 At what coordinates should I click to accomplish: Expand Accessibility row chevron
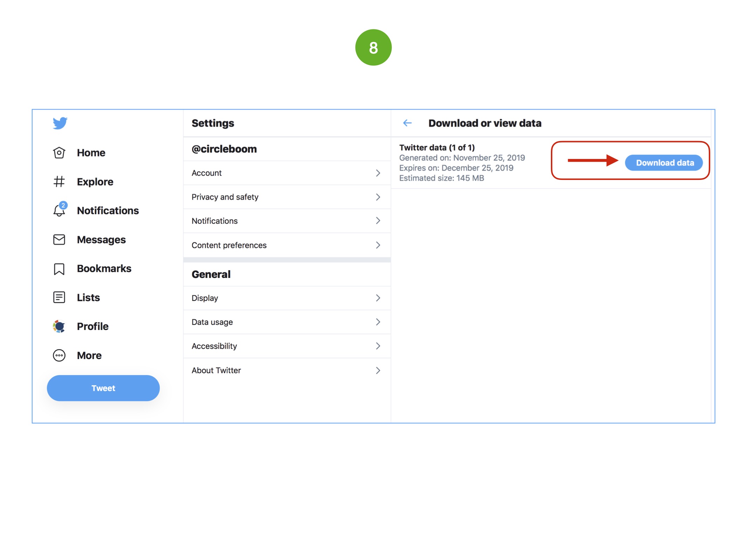(x=378, y=346)
